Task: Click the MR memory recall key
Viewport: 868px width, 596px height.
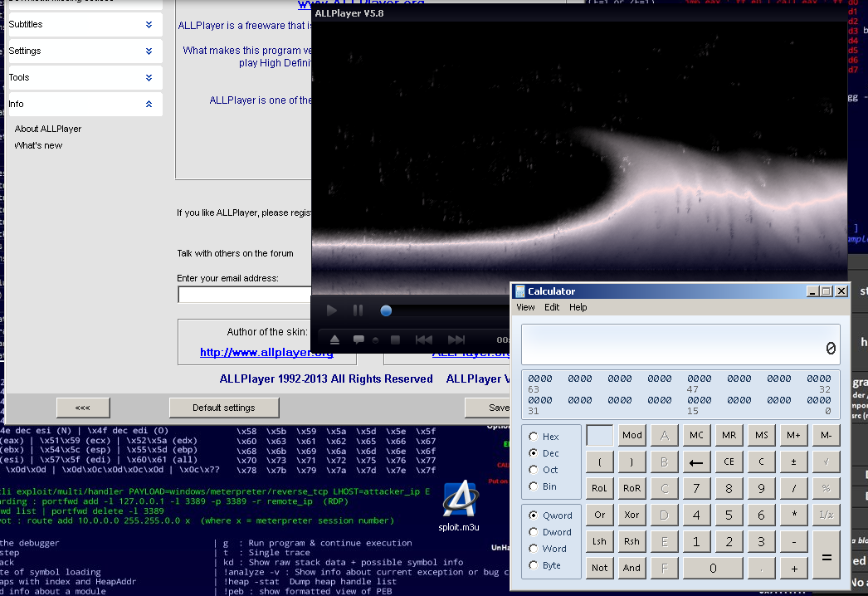Action: 729,435
